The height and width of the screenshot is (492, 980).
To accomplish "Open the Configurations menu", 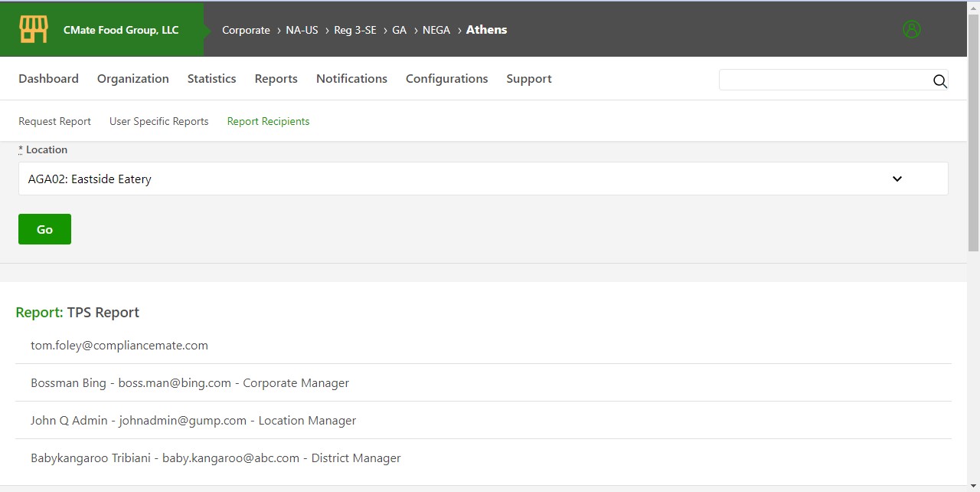I will tap(446, 79).
